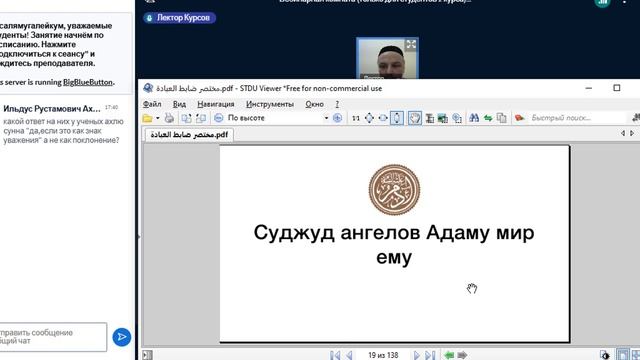Pick the zoom selection tool

[x=457, y=118]
